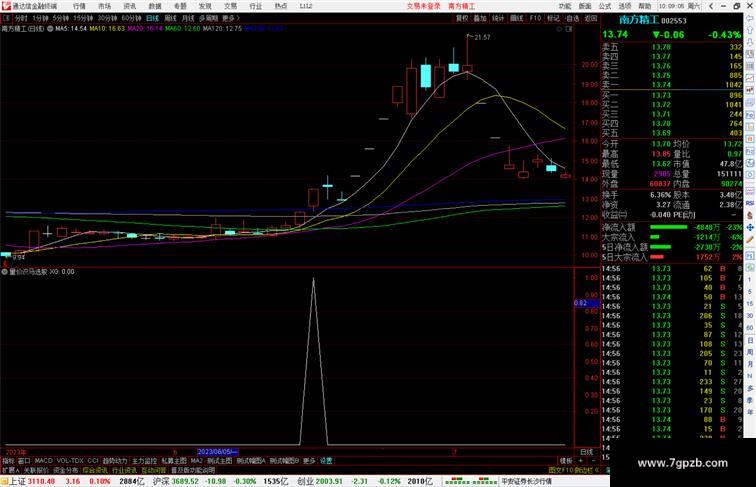Open the 帮助 menu
The image size is (756, 487).
point(645,6)
